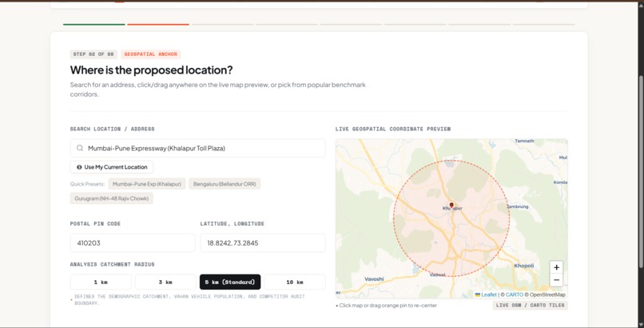Zoom in the map with plus button
Viewport: 644px width, 328px height.
click(556, 267)
